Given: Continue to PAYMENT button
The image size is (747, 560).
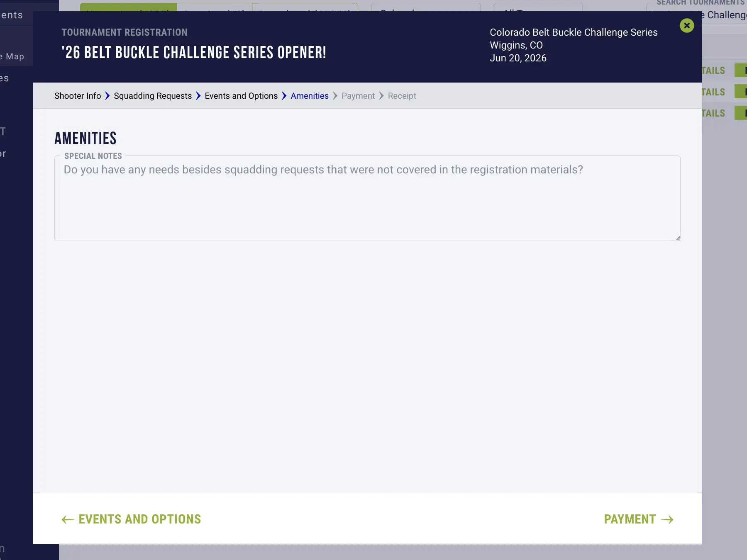Looking at the screenshot, I should click(639, 519).
